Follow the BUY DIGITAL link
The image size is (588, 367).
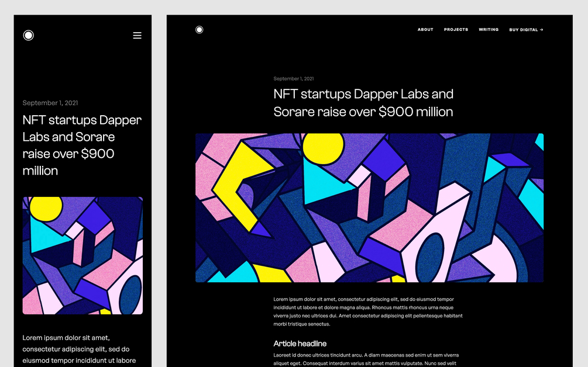(526, 30)
